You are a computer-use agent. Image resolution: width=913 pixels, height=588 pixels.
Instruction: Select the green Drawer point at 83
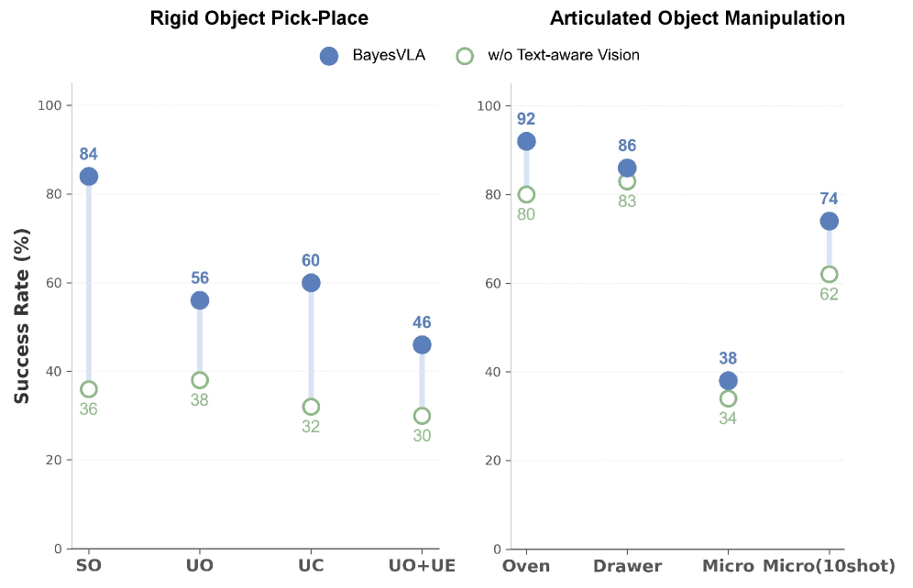(627, 181)
